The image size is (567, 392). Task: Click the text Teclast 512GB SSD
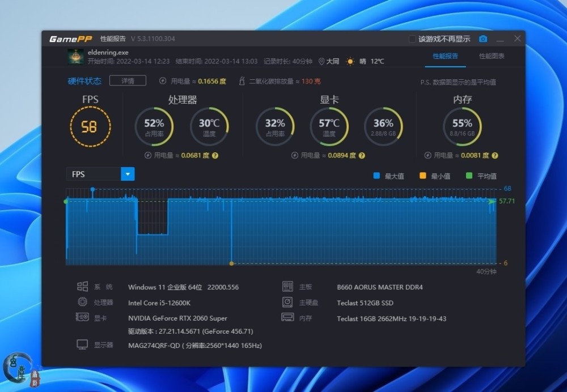tap(365, 302)
